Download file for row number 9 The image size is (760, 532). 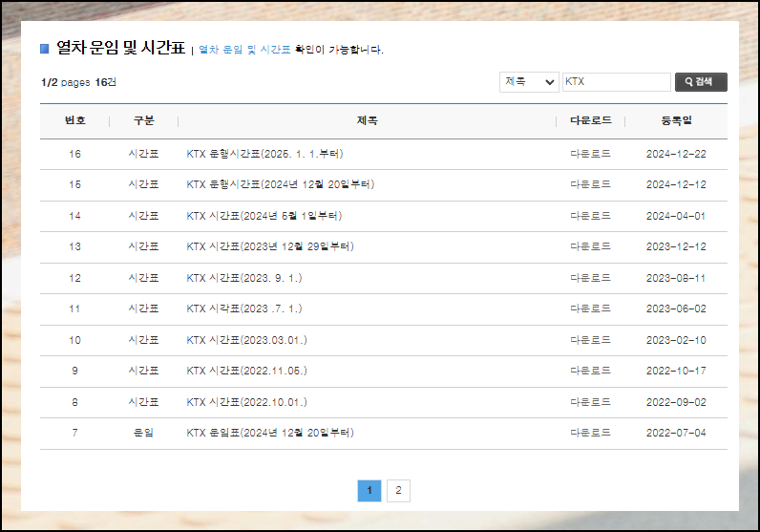point(590,371)
